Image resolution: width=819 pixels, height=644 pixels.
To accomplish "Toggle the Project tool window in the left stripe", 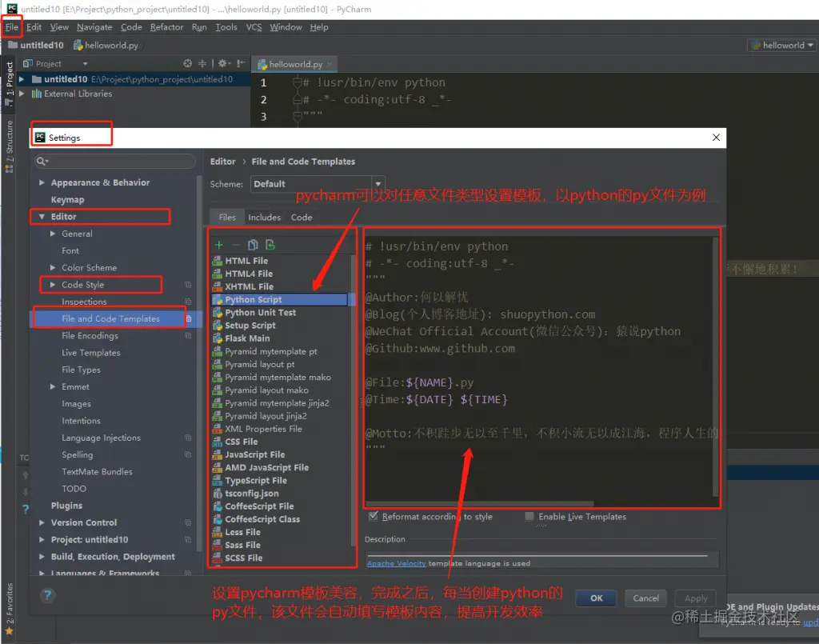I will [x=10, y=83].
